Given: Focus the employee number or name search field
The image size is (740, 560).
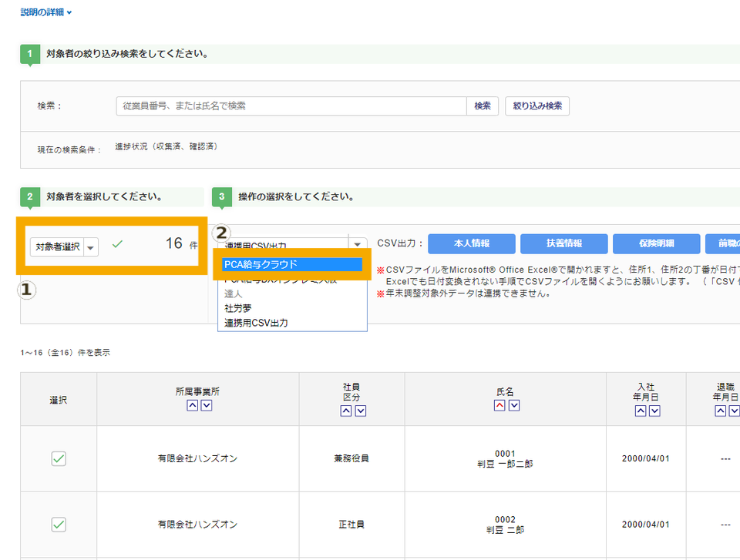Looking at the screenshot, I should click(x=291, y=106).
